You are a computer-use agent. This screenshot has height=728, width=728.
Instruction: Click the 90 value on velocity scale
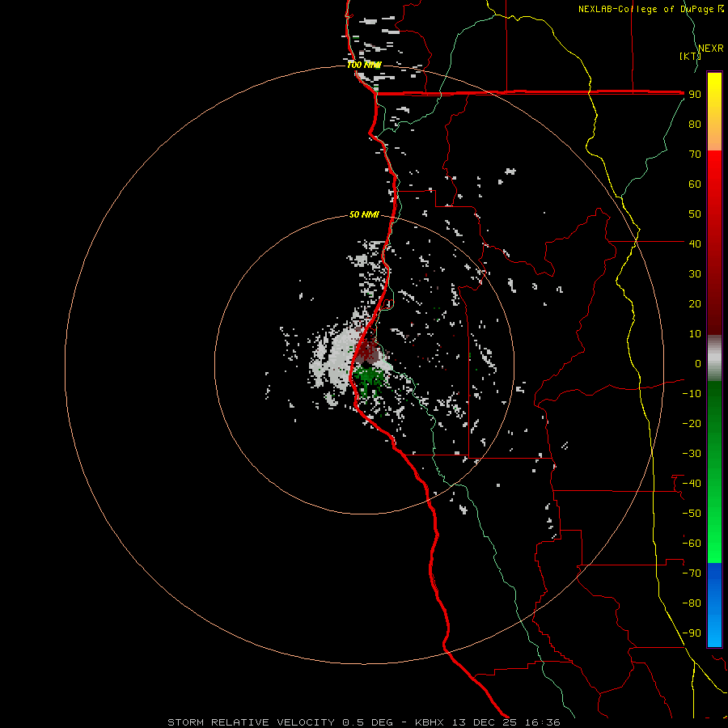click(x=695, y=95)
